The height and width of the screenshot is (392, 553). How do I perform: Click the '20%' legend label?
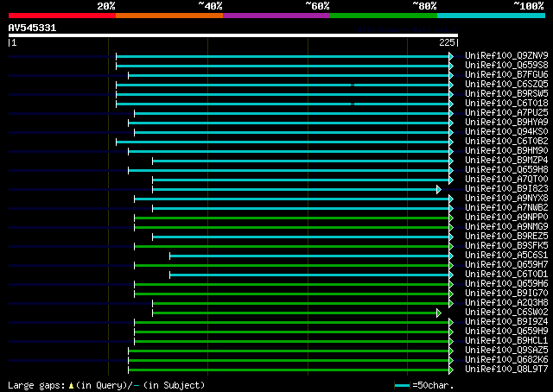click(x=106, y=6)
